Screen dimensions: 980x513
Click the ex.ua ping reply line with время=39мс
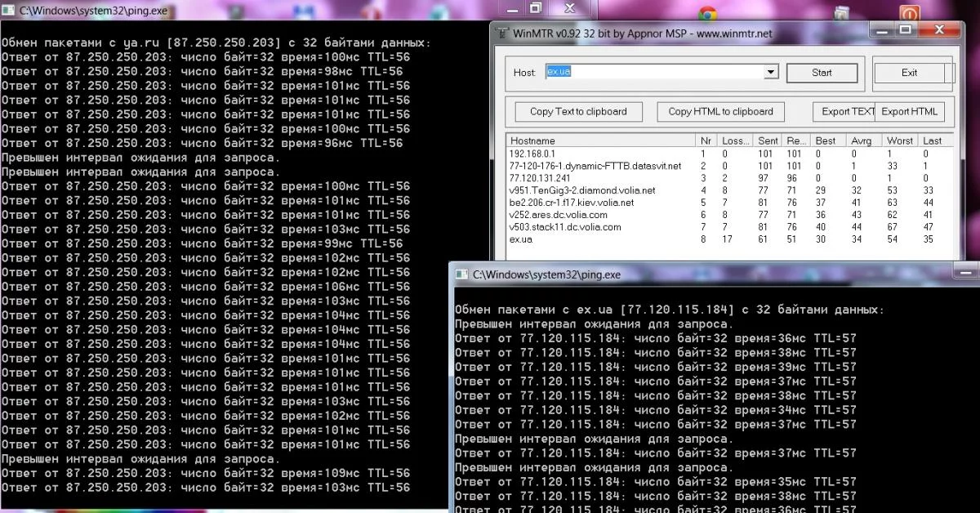click(x=656, y=367)
